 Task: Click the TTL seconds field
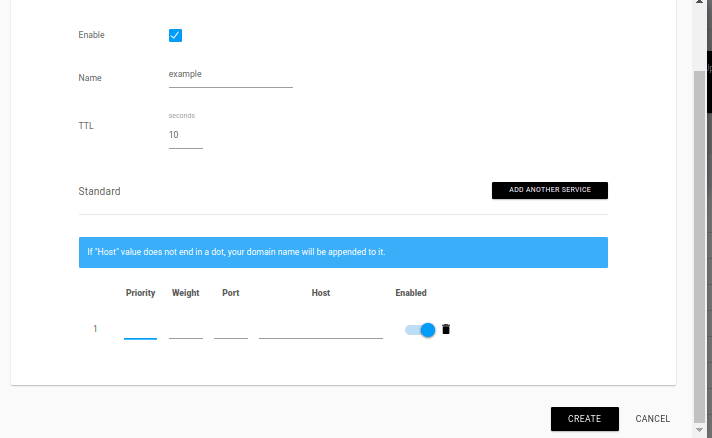[186, 135]
